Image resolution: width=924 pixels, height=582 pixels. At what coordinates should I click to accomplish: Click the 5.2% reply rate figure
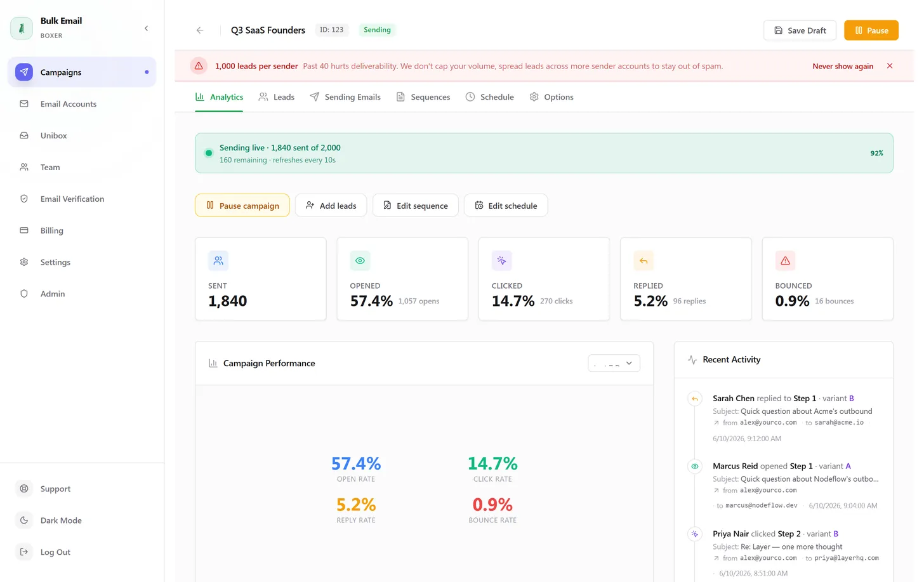pyautogui.click(x=356, y=505)
